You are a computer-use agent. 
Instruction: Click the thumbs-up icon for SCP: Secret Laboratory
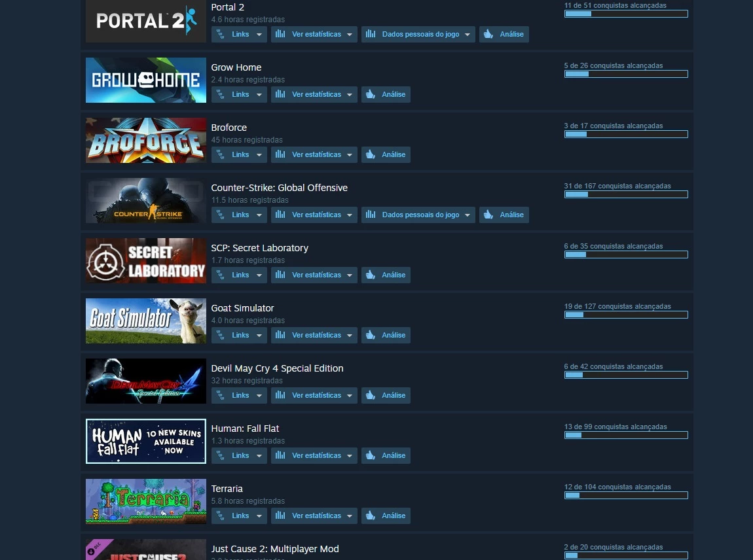click(x=370, y=275)
